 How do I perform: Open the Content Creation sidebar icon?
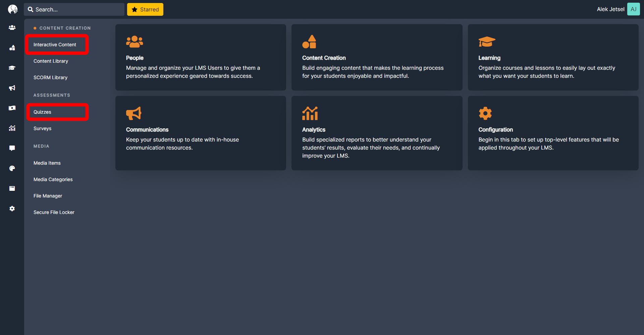12,48
